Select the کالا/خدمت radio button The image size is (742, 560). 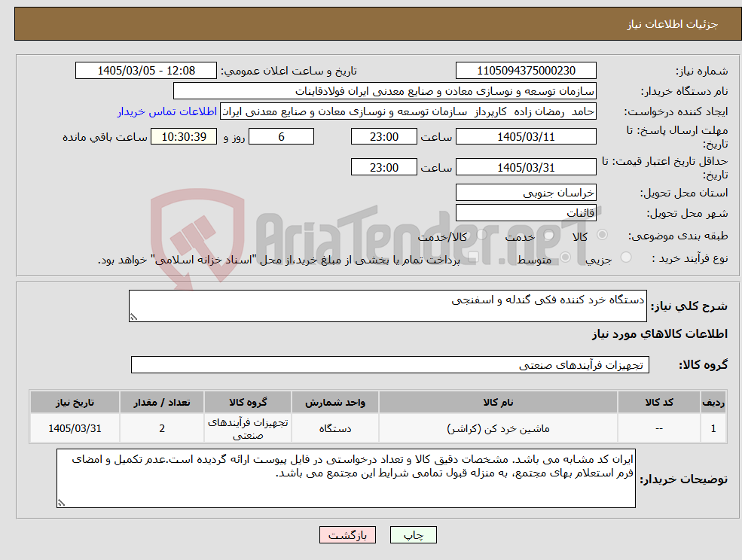pos(481,235)
